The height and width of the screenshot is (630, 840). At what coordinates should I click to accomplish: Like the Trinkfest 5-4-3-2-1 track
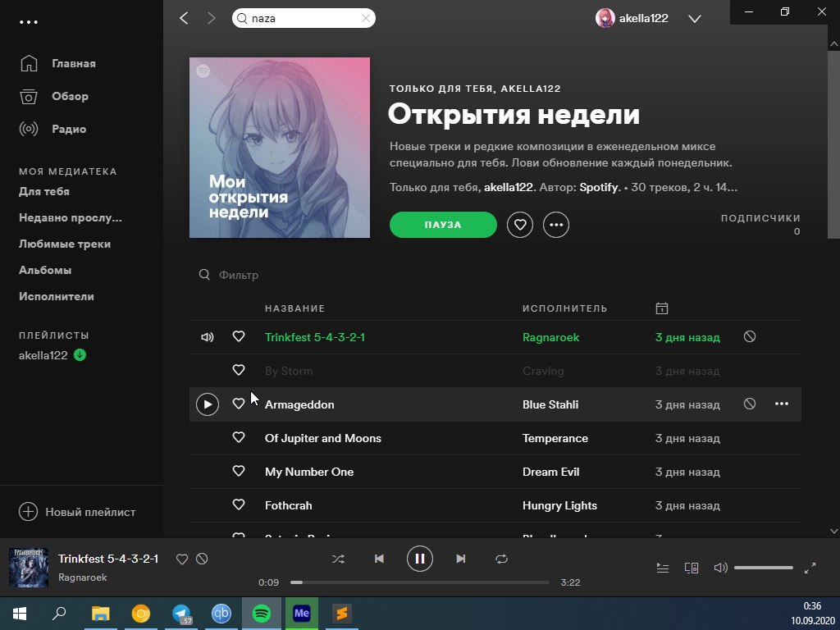coord(239,336)
